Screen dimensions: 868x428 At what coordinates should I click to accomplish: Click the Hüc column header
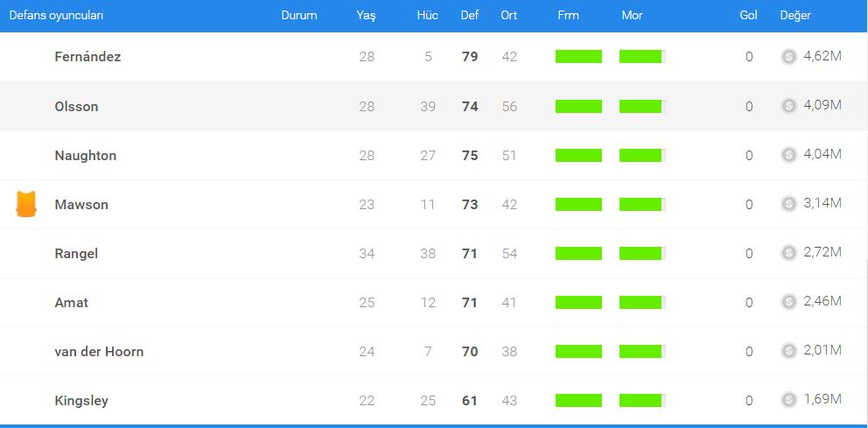[427, 16]
